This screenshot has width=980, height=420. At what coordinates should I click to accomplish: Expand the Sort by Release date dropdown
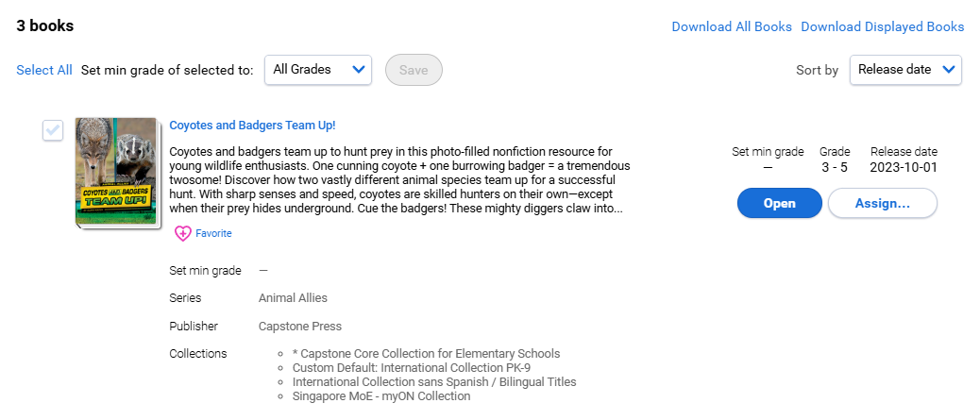(905, 70)
